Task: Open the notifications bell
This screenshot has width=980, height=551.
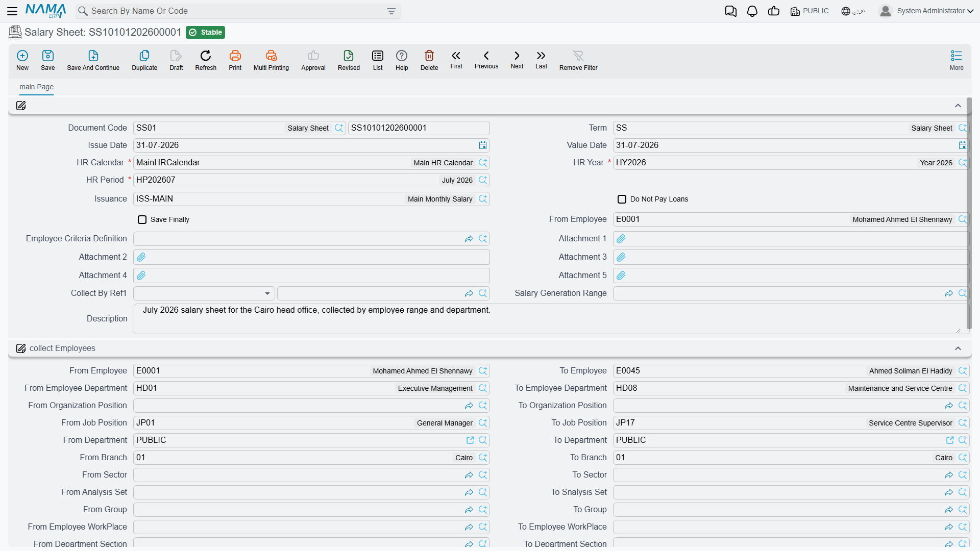Action: pos(752,11)
